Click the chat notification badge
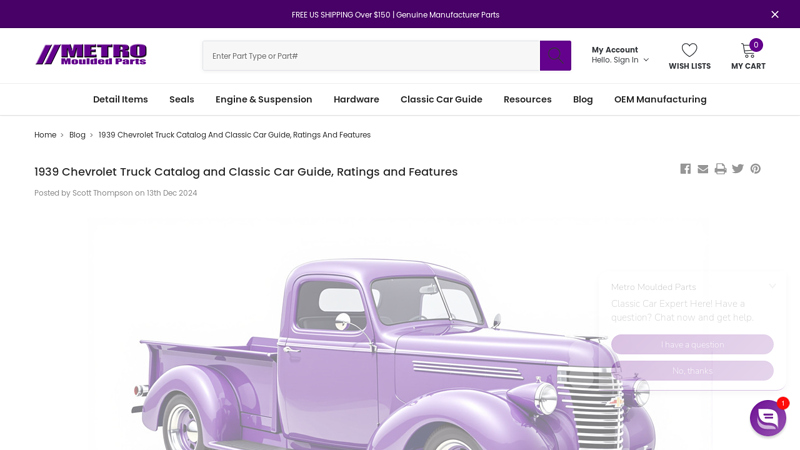The image size is (800, 450). pyautogui.click(x=783, y=403)
